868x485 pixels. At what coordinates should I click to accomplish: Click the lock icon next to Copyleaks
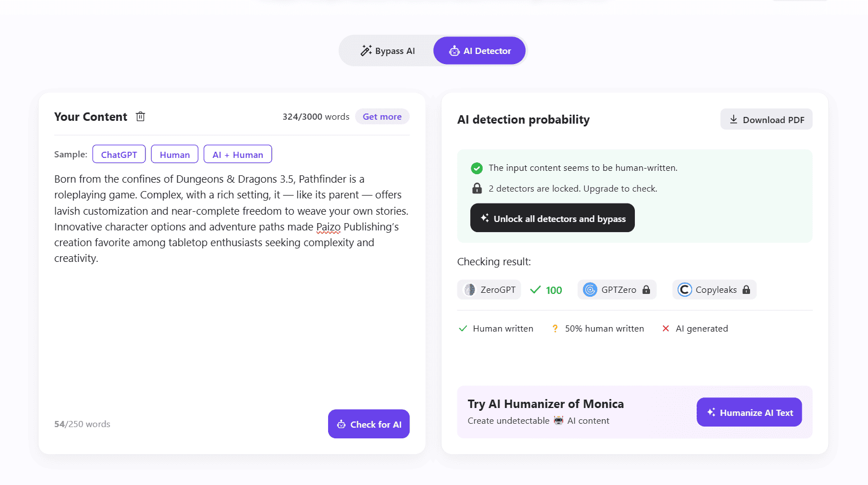[x=746, y=290]
